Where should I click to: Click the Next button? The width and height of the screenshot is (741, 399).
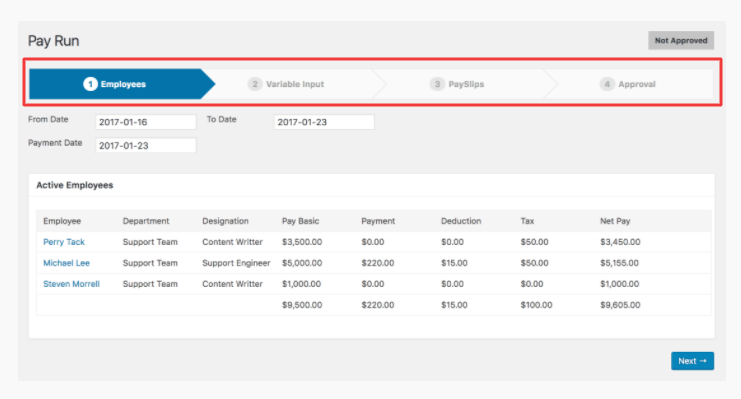[x=692, y=361]
